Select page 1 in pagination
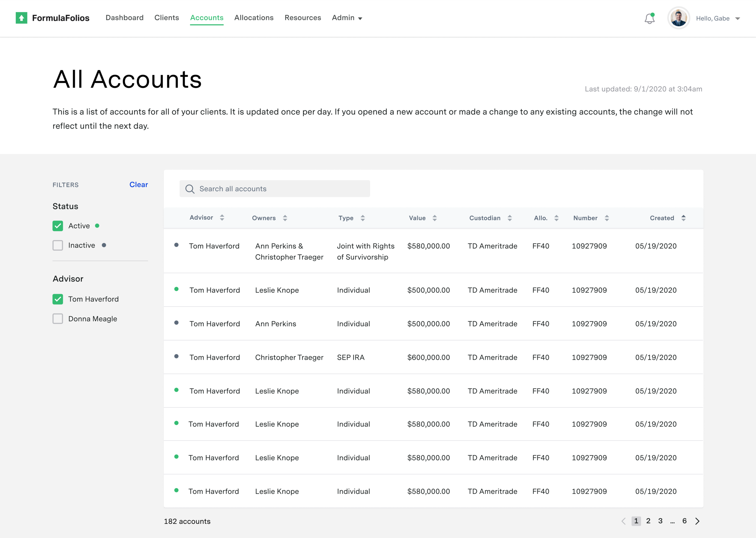Viewport: 756px width, 538px height. coord(636,521)
